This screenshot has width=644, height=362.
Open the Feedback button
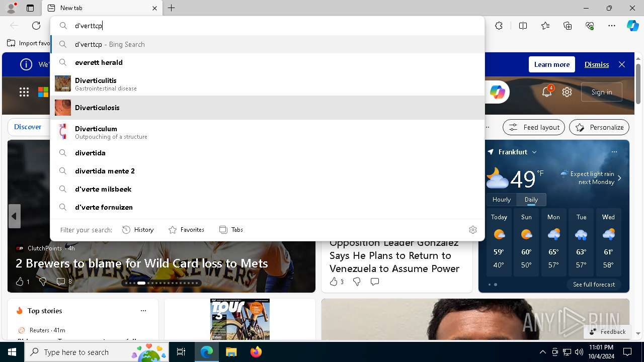(607, 331)
